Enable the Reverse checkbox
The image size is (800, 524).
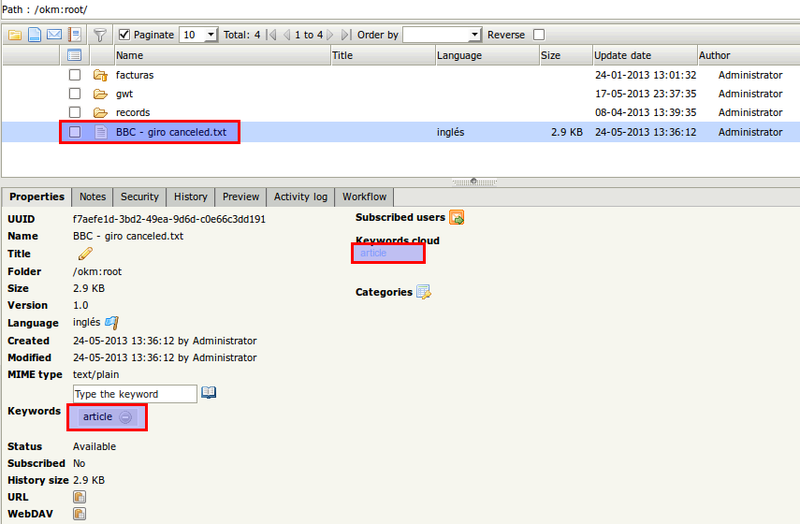(539, 35)
